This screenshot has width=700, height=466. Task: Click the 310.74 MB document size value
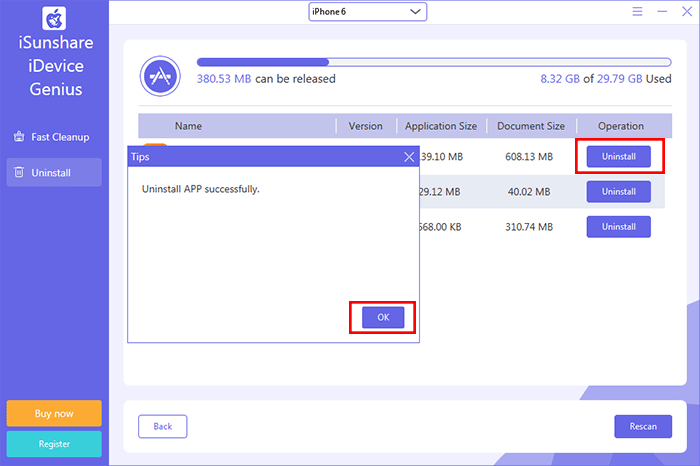(x=529, y=227)
